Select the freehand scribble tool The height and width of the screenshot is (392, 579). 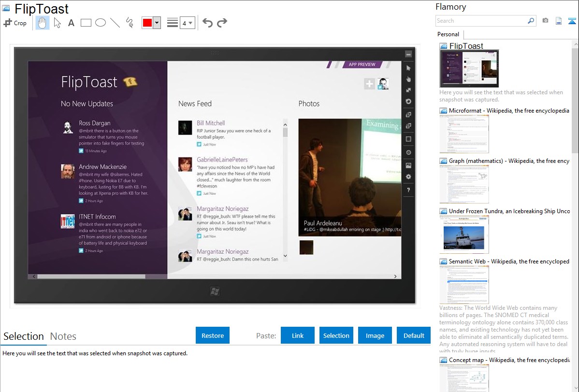tap(130, 23)
